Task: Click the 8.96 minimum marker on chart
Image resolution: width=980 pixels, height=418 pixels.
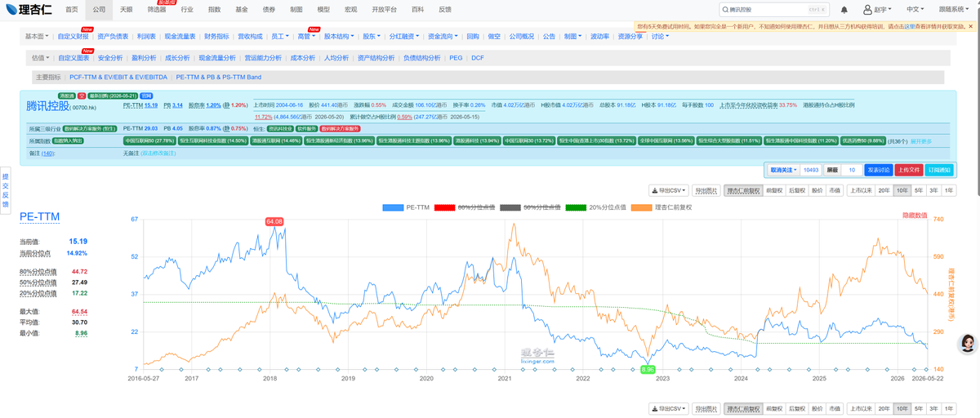Action: (648, 370)
